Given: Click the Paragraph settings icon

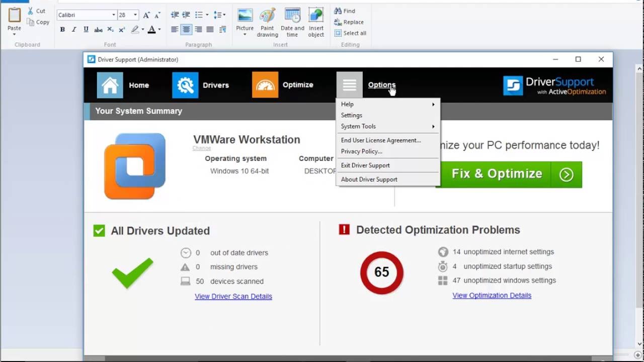Looking at the screenshot, I should pyautogui.click(x=223, y=30).
